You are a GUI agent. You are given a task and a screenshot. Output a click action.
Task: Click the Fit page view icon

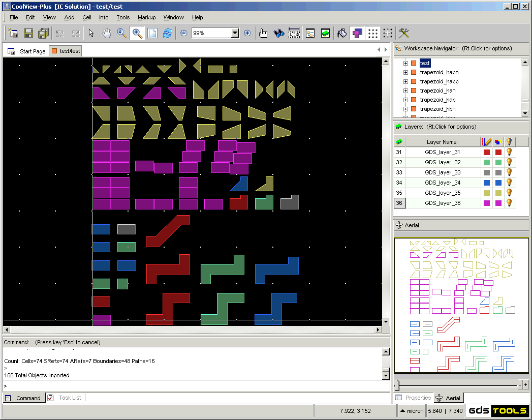[x=152, y=33]
